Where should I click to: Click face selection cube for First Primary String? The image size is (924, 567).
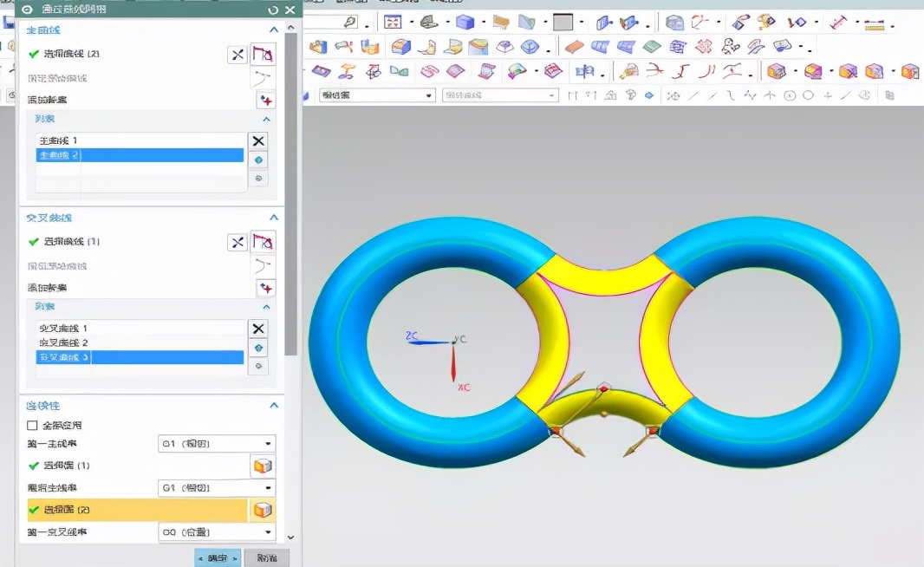[261, 466]
